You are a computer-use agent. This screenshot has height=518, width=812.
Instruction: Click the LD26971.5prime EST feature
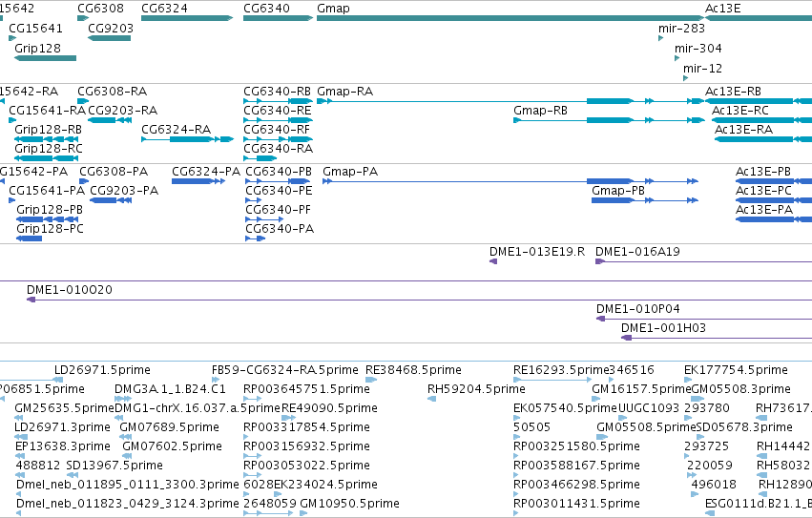point(58,380)
